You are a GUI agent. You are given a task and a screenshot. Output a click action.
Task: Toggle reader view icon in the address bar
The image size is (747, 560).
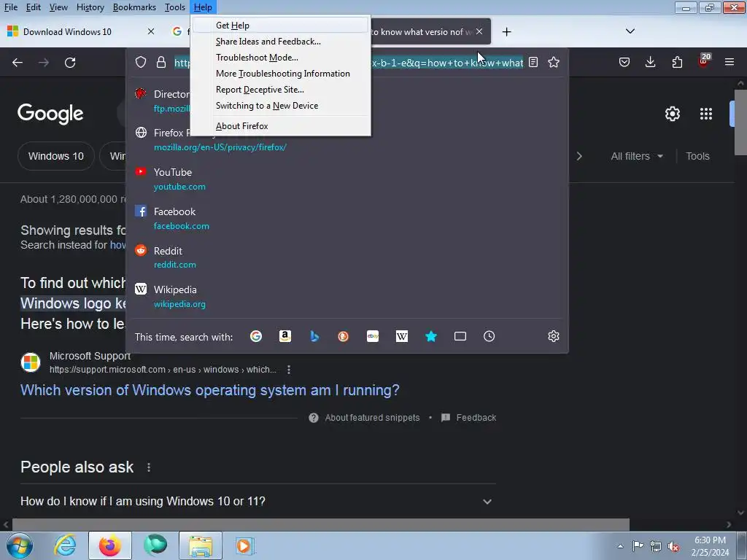coord(533,63)
